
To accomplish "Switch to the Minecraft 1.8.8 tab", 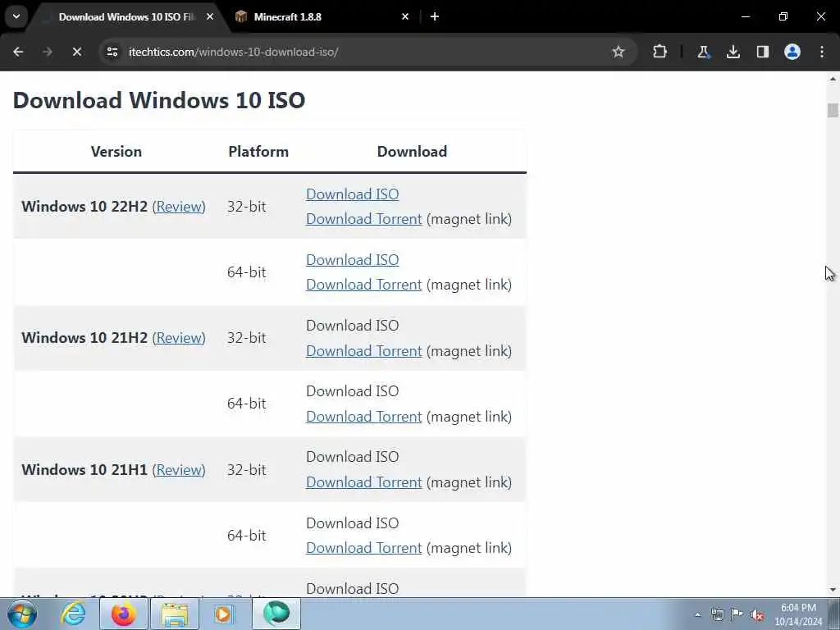I will [319, 16].
